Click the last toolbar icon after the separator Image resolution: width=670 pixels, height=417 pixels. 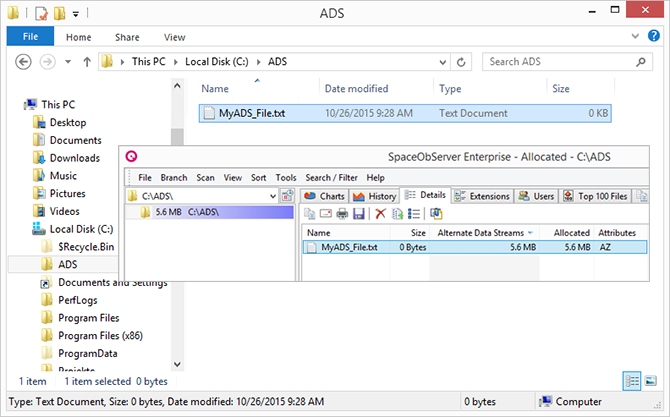tap(436, 213)
